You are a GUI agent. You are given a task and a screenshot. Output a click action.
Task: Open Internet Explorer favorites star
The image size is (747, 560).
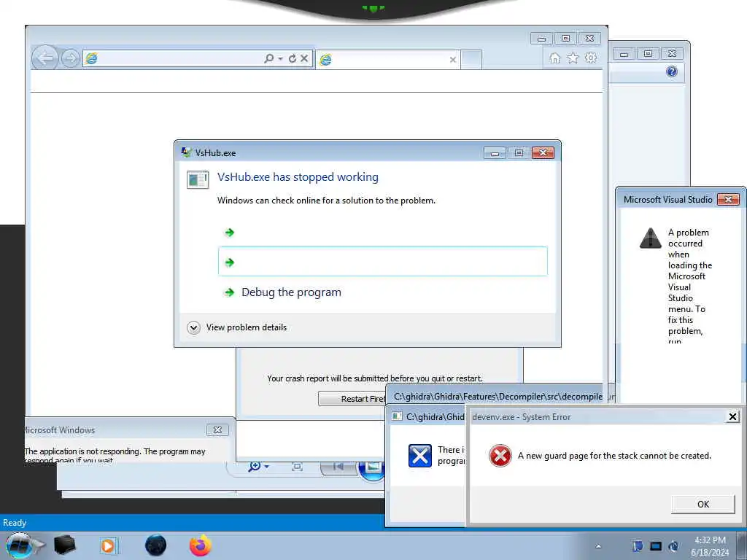coord(573,58)
